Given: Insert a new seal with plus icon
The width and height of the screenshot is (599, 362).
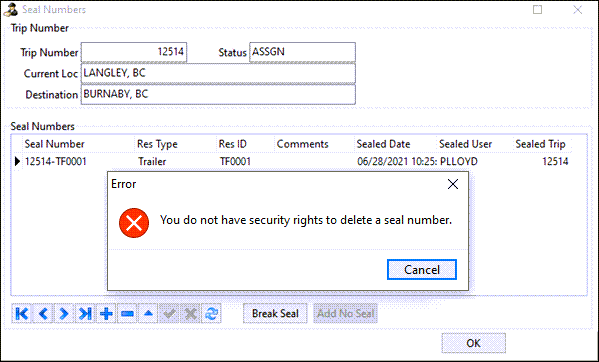Looking at the screenshot, I should pyautogui.click(x=106, y=314).
